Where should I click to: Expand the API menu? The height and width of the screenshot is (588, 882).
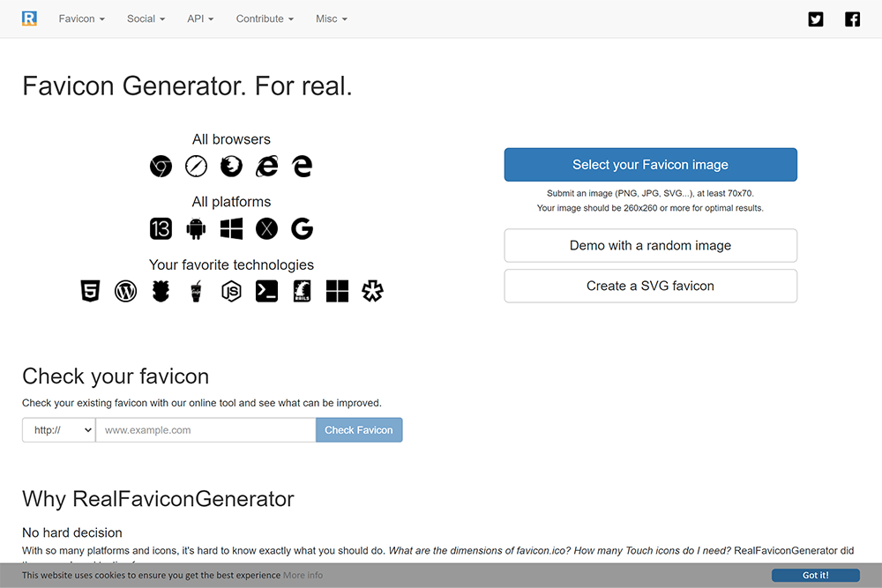coord(200,19)
